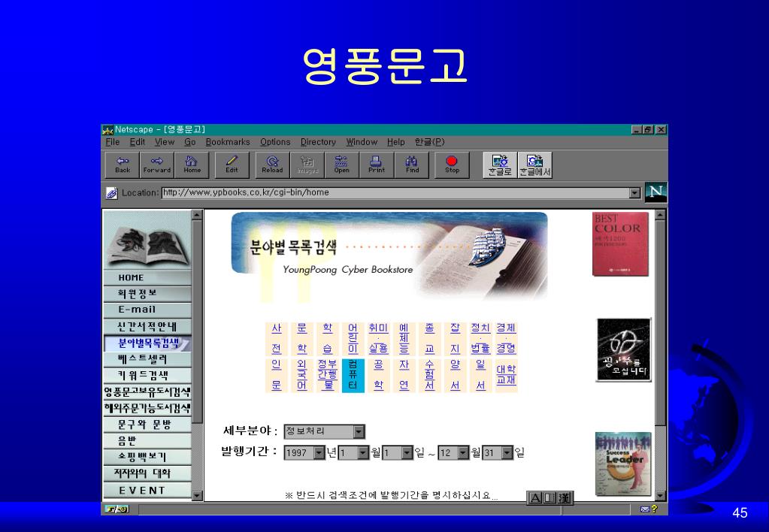Select the highlighted 컴퓨터 category link
769x532 pixels.
pyautogui.click(x=353, y=375)
